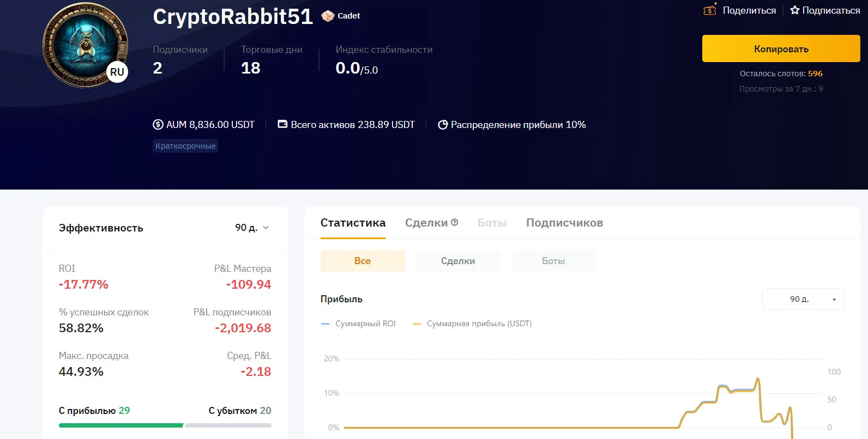Click the help icon beside Сделки tab
The height and width of the screenshot is (439, 868).
pyautogui.click(x=455, y=222)
